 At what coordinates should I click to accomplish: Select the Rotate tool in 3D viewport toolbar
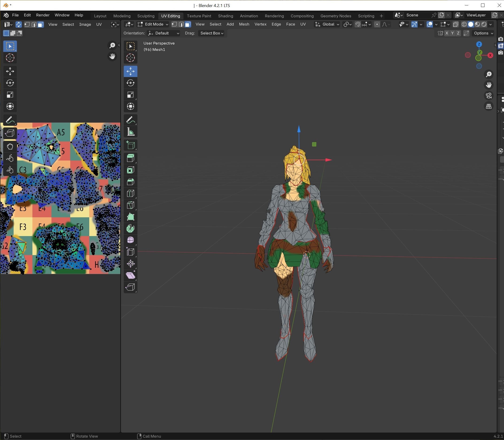coord(131,83)
